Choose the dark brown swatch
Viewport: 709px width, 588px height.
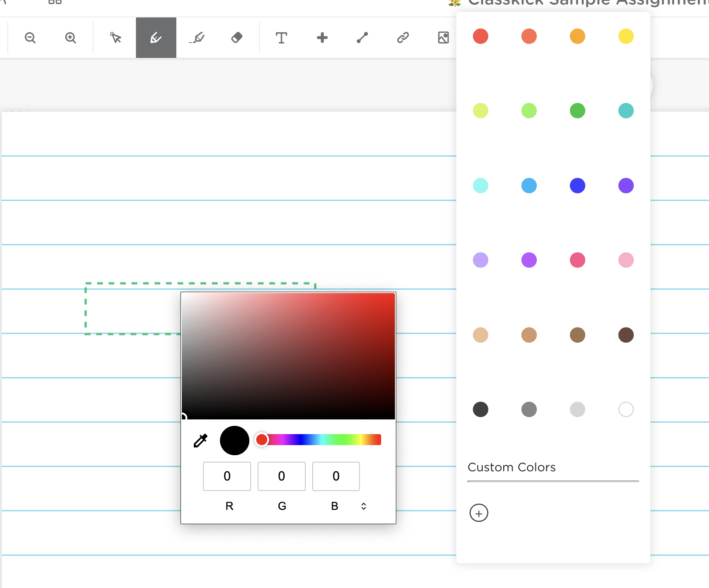[626, 335]
